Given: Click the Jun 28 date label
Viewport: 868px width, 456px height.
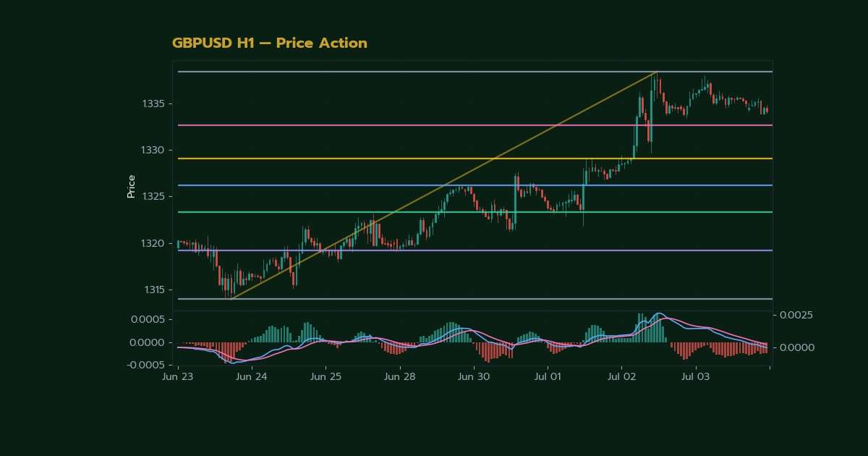Looking at the screenshot, I should 399,377.
